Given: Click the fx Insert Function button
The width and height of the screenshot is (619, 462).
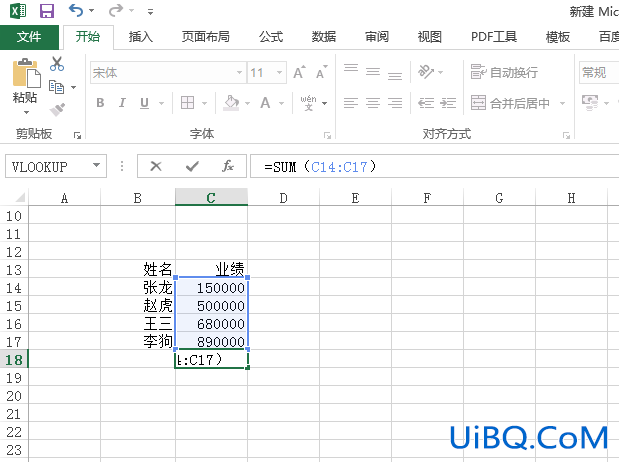Looking at the screenshot, I should pyautogui.click(x=228, y=166).
